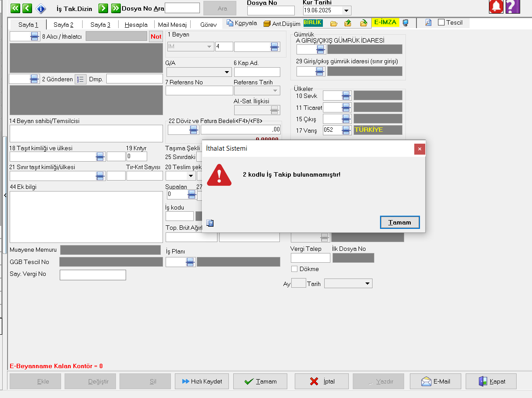The height and width of the screenshot is (398, 532).
Task: Open lookup for 8 Alıcı / İthalatcı
Action: pos(35,37)
